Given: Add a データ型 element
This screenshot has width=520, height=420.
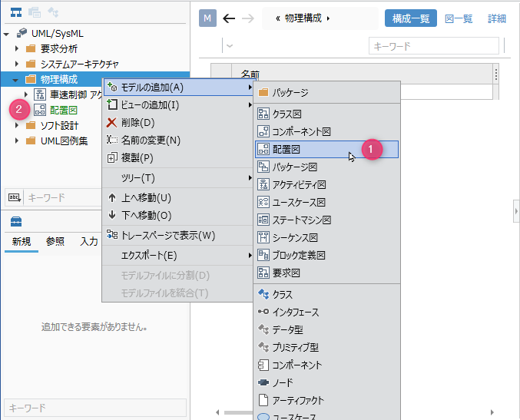Looking at the screenshot, I should [x=326, y=329].
